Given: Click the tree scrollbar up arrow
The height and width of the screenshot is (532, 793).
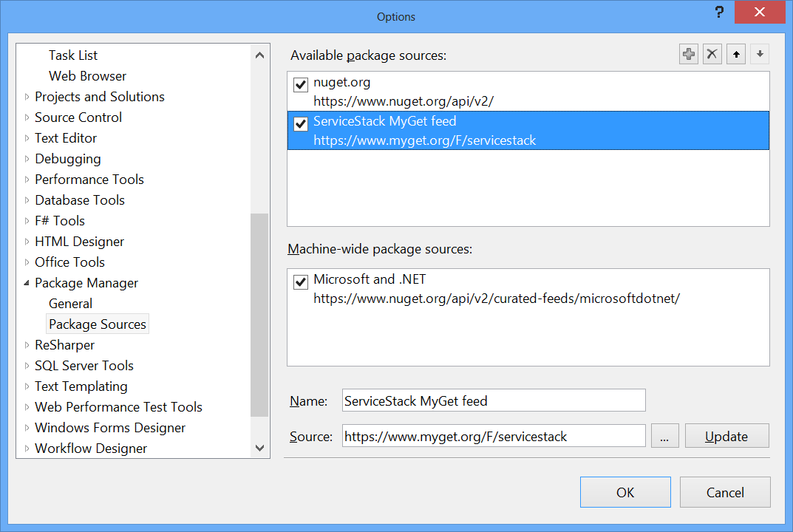Looking at the screenshot, I should tap(259, 55).
